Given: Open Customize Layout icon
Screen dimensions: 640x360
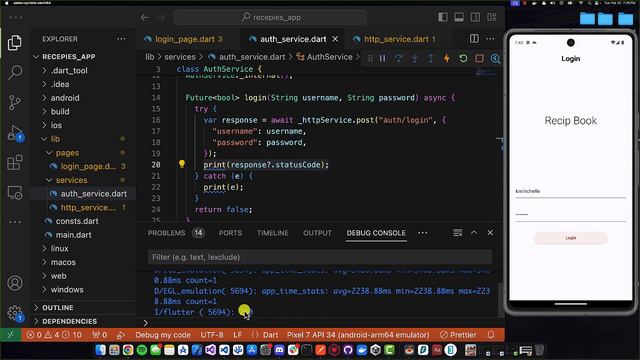Looking at the screenshot, I should tap(491, 17).
